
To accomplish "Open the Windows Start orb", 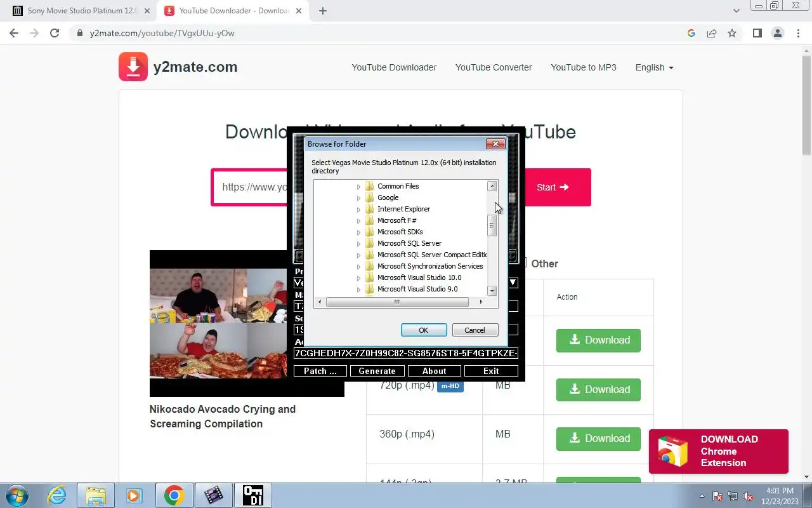I will (17, 495).
